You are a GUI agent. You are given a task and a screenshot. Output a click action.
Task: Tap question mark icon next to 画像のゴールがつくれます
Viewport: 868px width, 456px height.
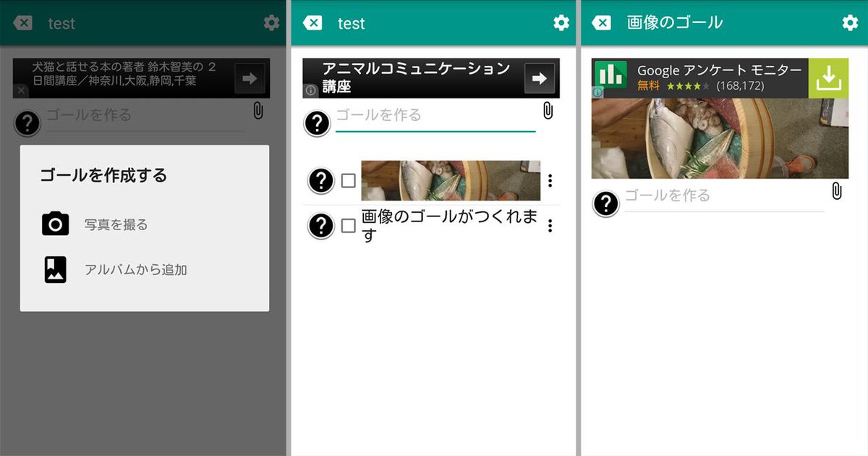click(321, 226)
